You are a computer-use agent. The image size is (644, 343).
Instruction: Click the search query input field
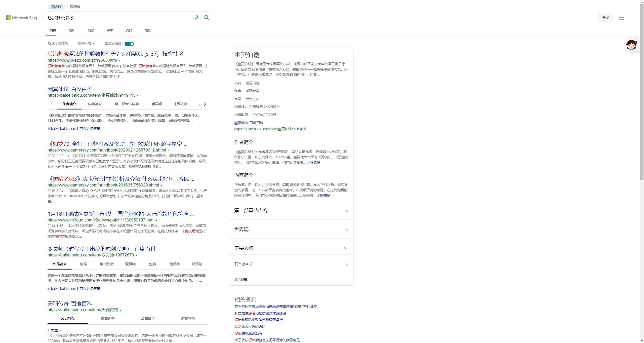118,18
